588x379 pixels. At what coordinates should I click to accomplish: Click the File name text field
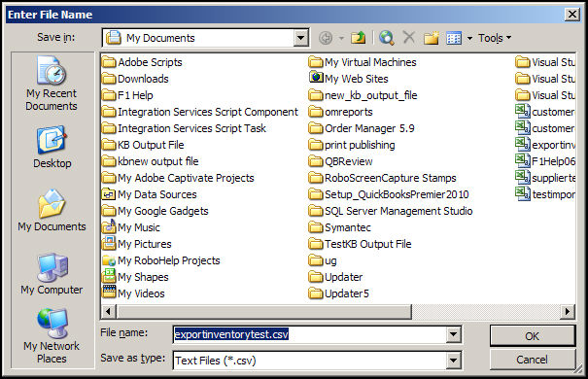coord(310,334)
